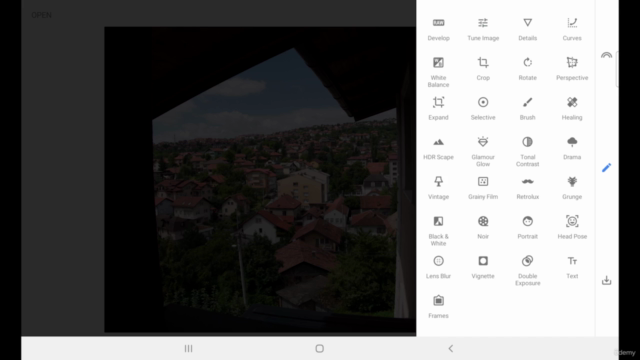640x360 pixels.
Task: Open the White Balance tool
Action: (x=438, y=72)
